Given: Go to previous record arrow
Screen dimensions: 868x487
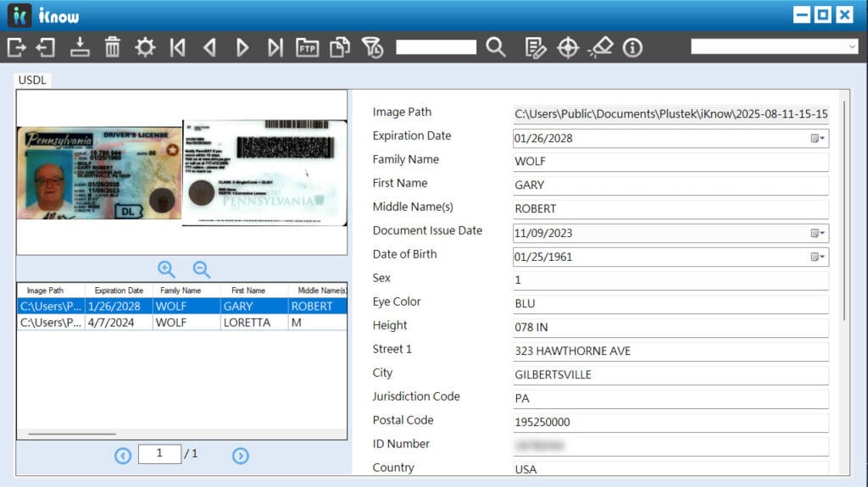Looking at the screenshot, I should pos(210,47).
